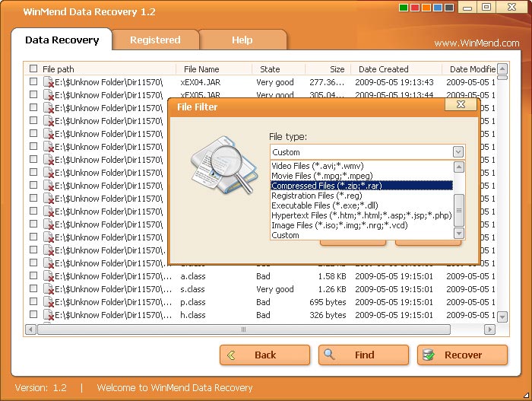Toggle the select-all checkbox in File path header
Viewport: 532px width, 401px height.
click(33, 69)
